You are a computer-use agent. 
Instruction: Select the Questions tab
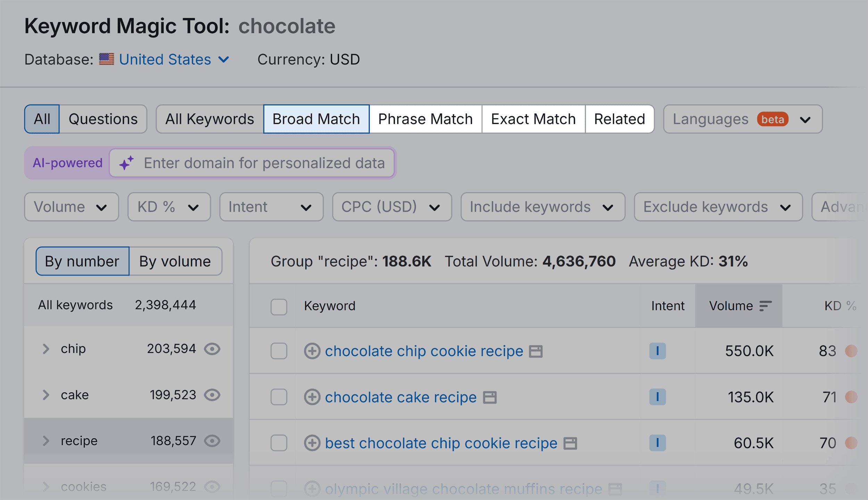click(x=103, y=119)
